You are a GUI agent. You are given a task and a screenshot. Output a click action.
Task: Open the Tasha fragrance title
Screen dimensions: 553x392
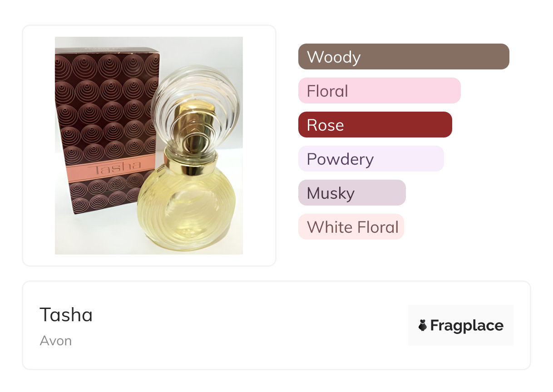coord(66,315)
